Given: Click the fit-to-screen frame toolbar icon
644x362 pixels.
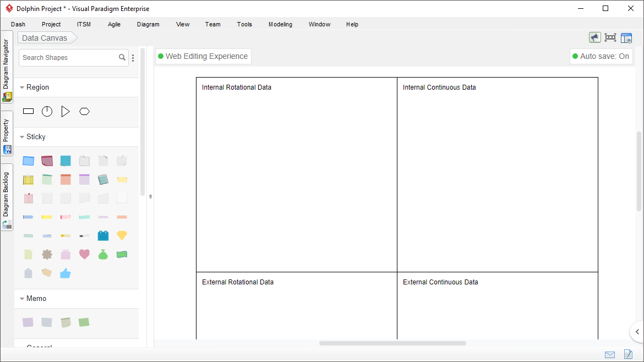Looking at the screenshot, I should 610,37.
